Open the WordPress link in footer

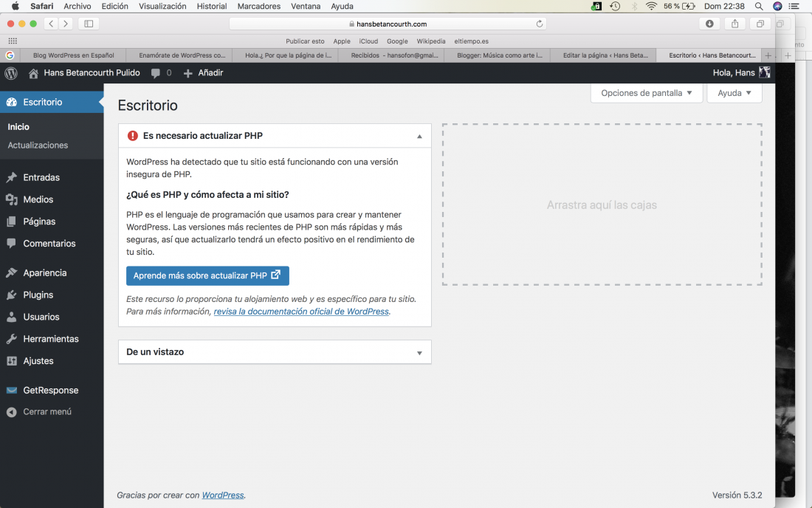pyautogui.click(x=223, y=495)
